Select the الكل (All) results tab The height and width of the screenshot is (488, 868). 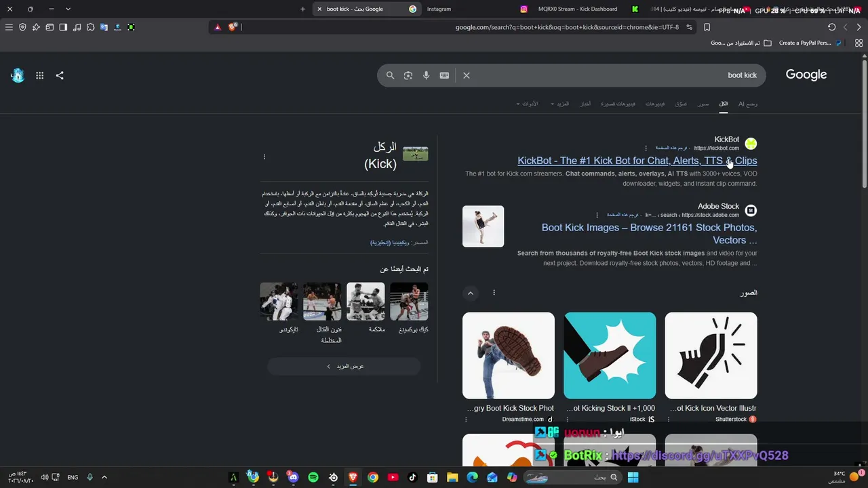724,104
